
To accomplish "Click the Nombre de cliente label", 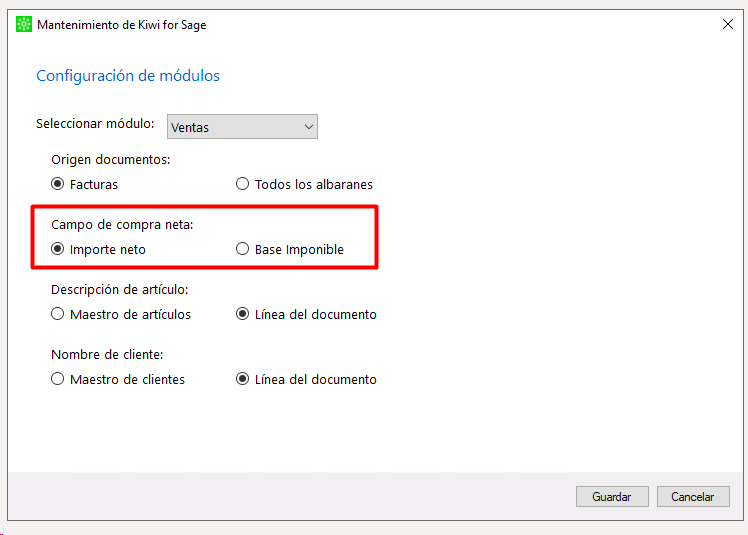I will [x=107, y=354].
